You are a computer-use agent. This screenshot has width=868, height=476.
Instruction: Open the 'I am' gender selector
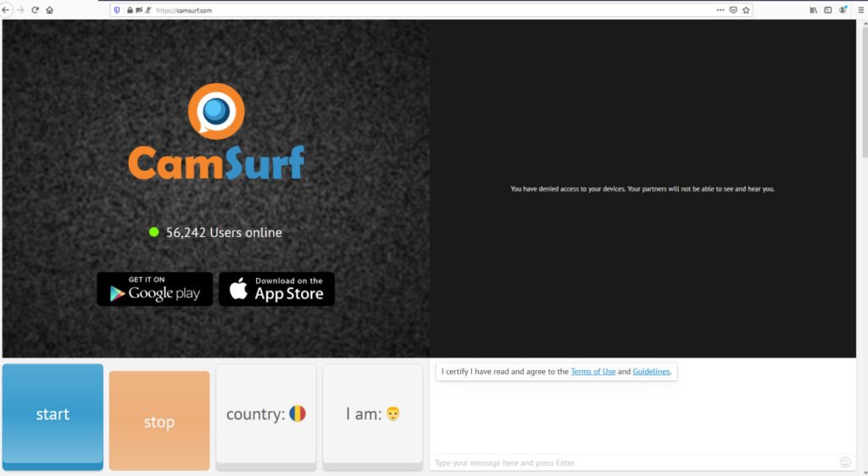373,417
